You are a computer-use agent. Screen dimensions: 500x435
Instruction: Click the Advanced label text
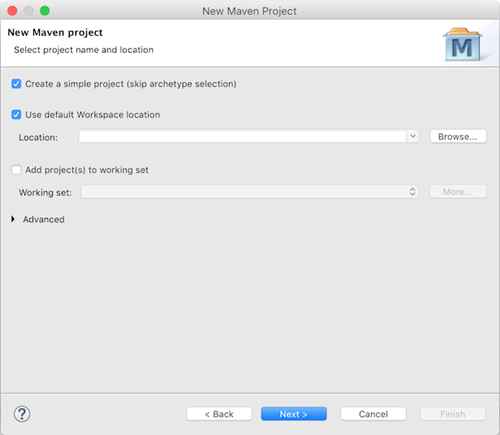coord(44,219)
